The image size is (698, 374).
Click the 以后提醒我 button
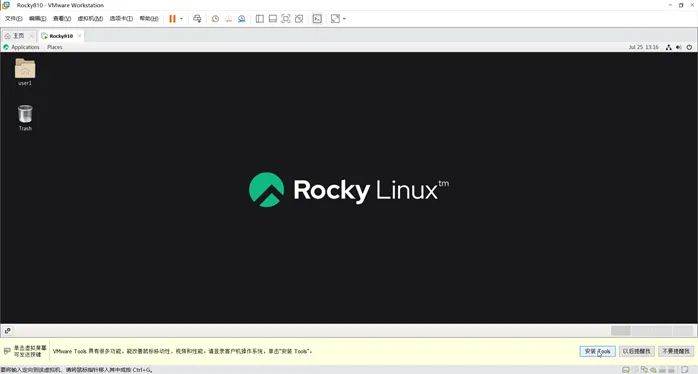click(x=637, y=351)
